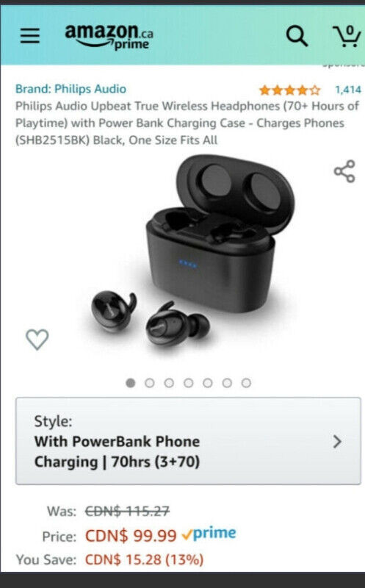Select the fourth image carousel dot
Screen dimensions: 365x588
(189, 383)
